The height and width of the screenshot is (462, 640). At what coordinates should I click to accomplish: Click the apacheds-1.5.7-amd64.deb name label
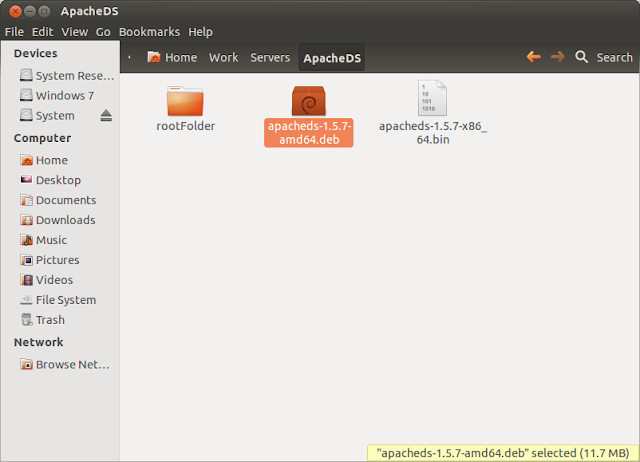coord(309,133)
